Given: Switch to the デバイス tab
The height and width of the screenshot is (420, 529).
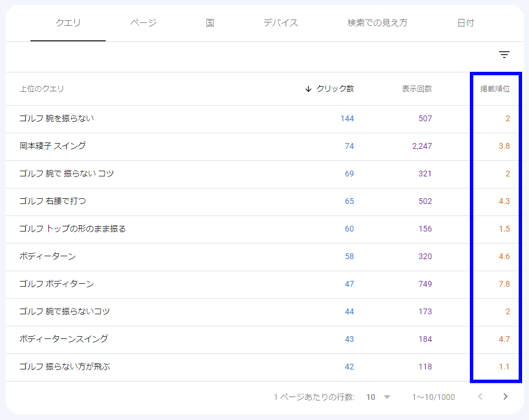Looking at the screenshot, I should click(x=281, y=23).
